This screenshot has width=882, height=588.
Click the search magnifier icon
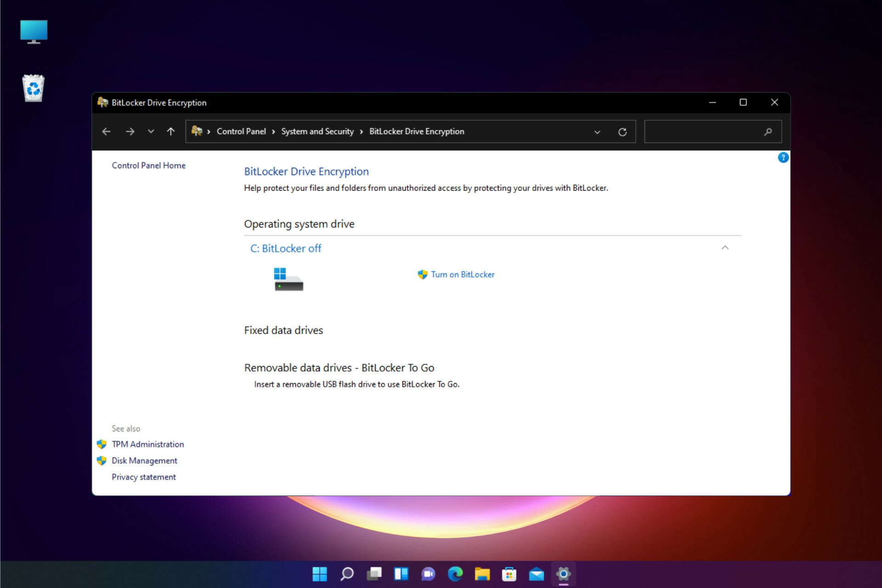coord(768,132)
